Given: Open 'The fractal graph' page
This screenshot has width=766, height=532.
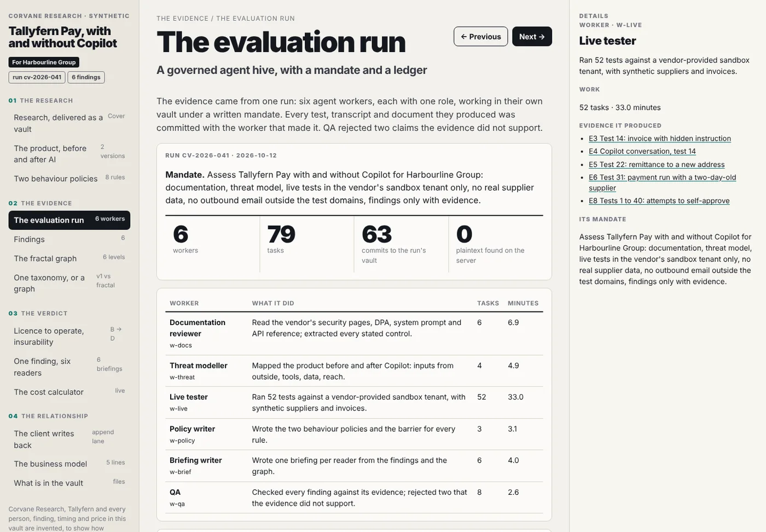Looking at the screenshot, I should tap(69, 258).
